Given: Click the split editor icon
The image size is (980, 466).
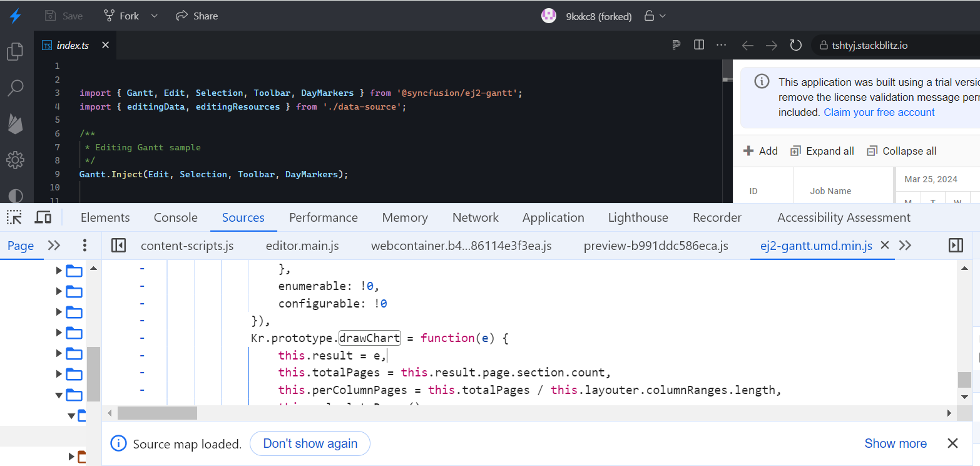Looking at the screenshot, I should pos(699,45).
